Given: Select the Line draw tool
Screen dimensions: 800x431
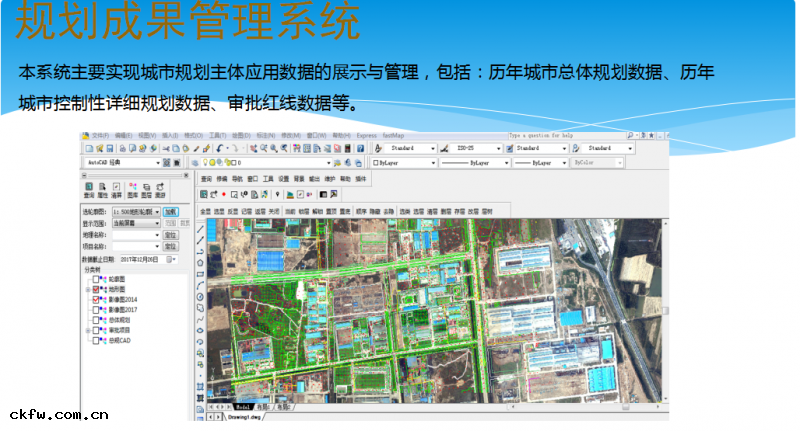Looking at the screenshot, I should 200,228.
